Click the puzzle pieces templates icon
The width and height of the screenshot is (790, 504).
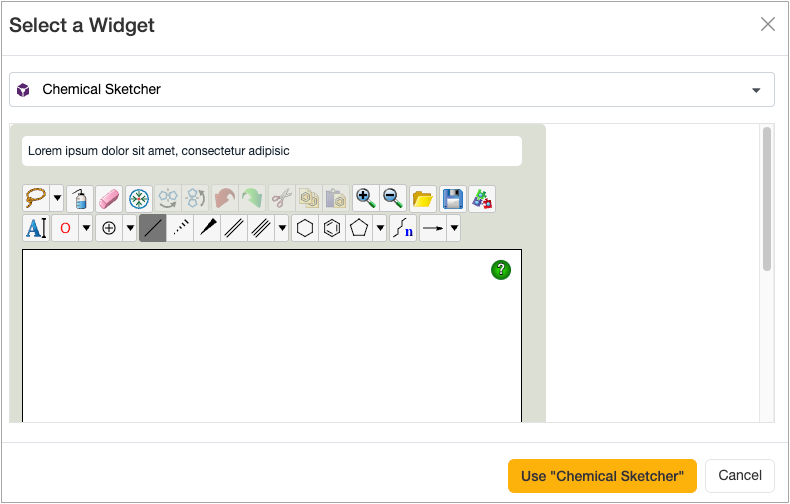tap(482, 199)
